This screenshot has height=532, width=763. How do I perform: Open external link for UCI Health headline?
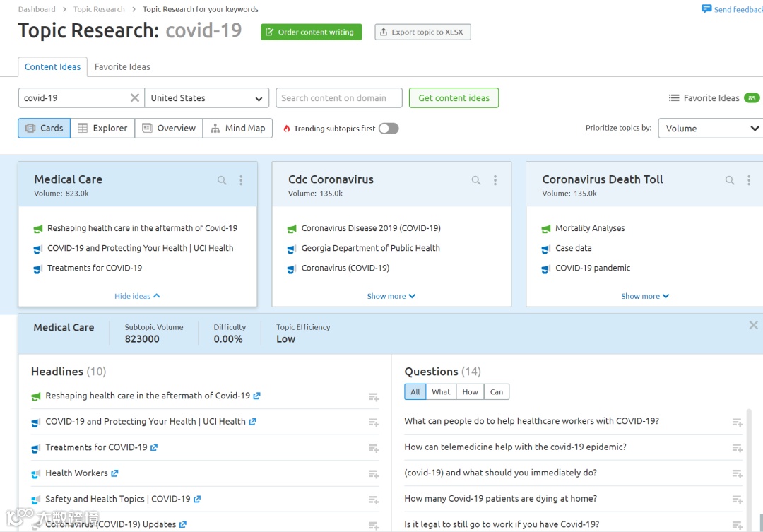tap(252, 422)
